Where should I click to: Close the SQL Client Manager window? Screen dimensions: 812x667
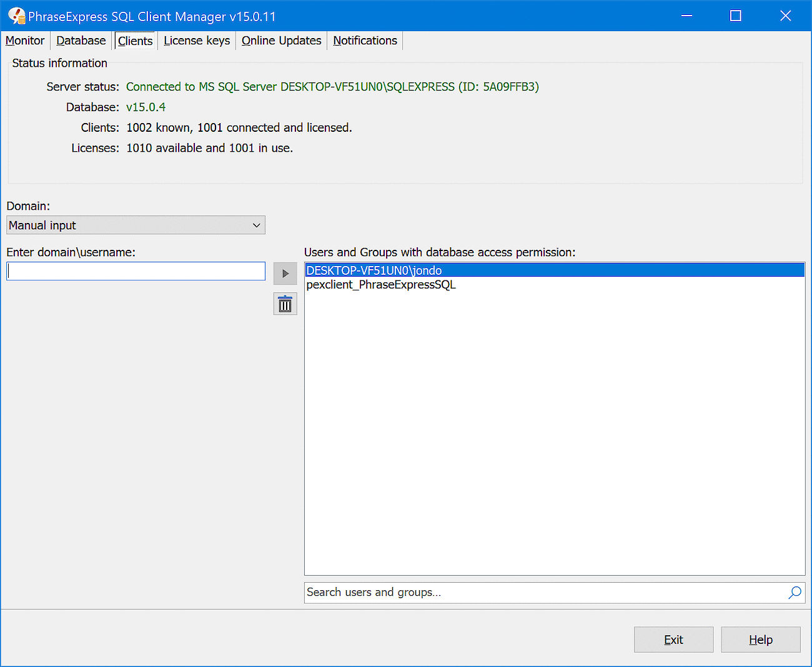(x=786, y=16)
